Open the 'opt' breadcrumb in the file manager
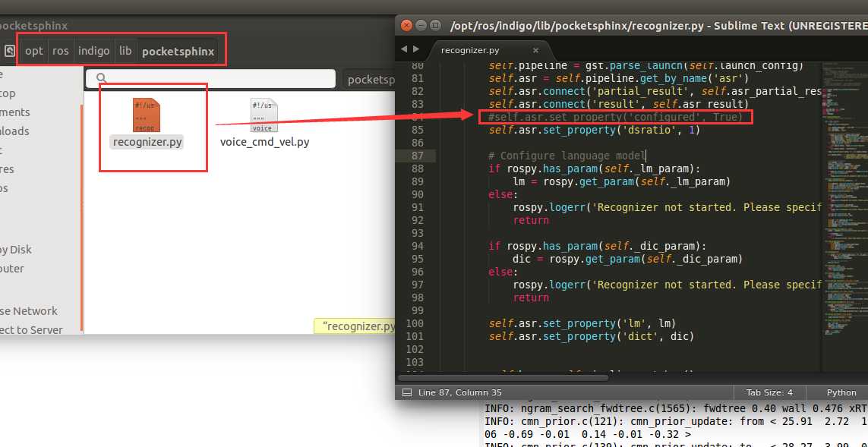Viewport: 868px width, 447px height. 33,51
